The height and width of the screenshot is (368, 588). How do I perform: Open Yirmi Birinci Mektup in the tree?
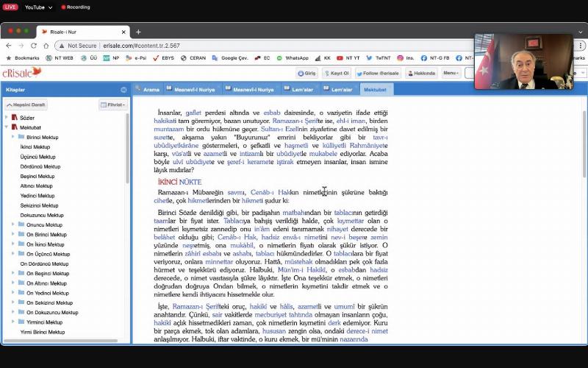(43, 332)
